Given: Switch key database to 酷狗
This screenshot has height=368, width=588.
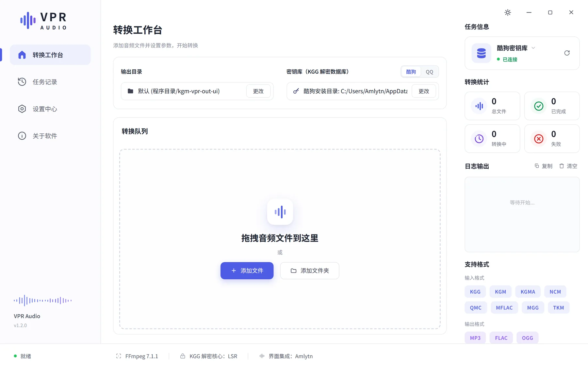Looking at the screenshot, I should 411,72.
